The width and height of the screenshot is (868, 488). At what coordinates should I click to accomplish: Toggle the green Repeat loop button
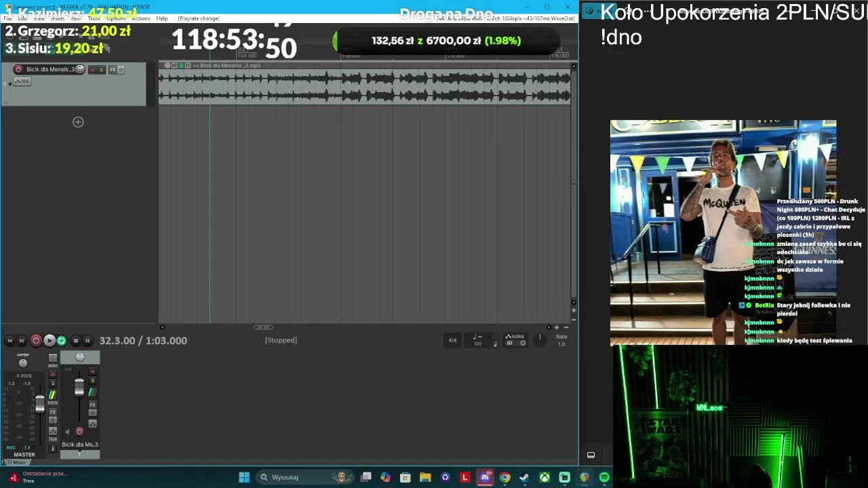pyautogui.click(x=62, y=341)
